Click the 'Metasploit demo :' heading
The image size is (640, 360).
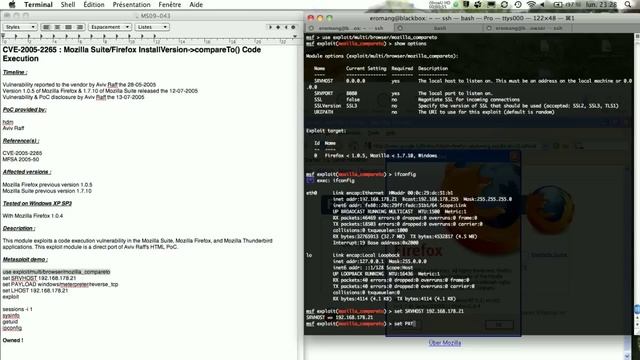(25, 260)
